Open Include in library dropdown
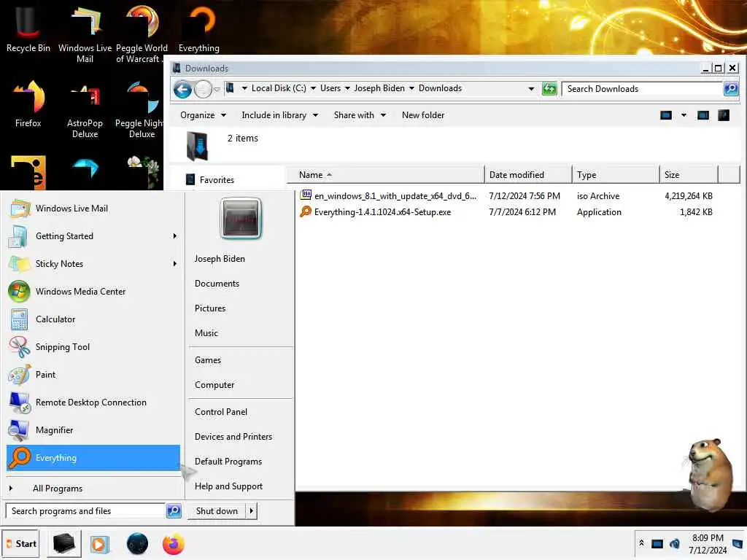747x560 pixels. click(279, 115)
